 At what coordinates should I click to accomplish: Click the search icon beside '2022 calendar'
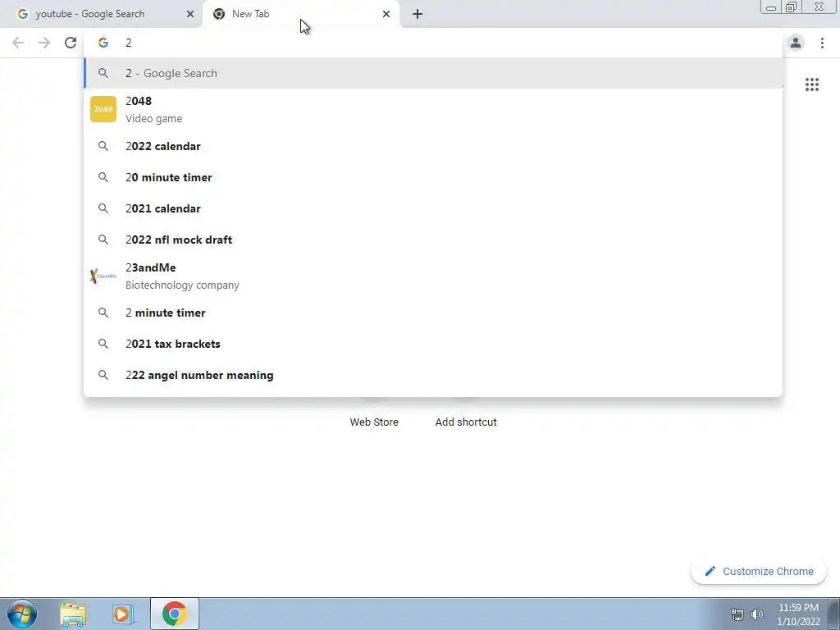[x=103, y=146]
